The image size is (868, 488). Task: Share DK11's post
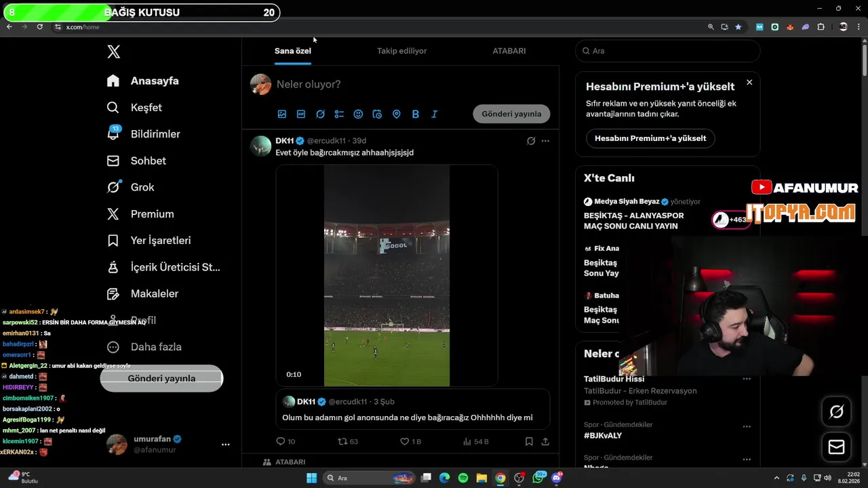pyautogui.click(x=545, y=441)
